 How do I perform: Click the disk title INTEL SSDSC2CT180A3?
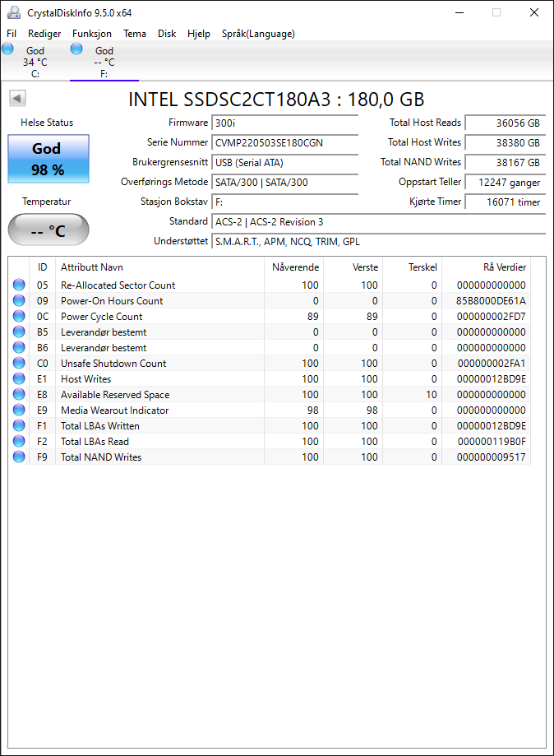pyautogui.click(x=276, y=100)
